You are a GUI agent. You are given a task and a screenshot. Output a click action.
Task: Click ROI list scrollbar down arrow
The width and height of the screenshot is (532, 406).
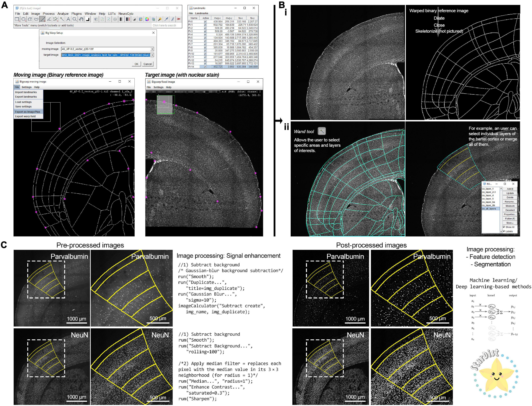pyautogui.click(x=501, y=232)
